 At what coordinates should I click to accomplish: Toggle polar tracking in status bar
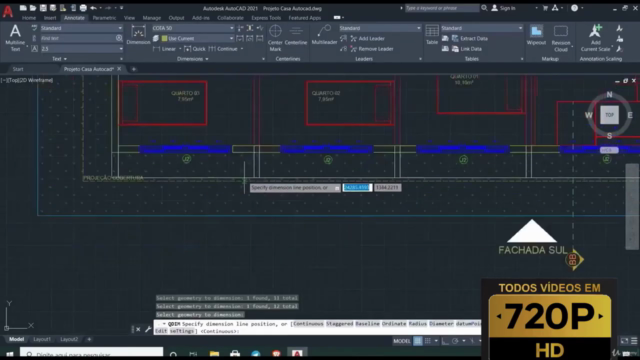coord(455,341)
